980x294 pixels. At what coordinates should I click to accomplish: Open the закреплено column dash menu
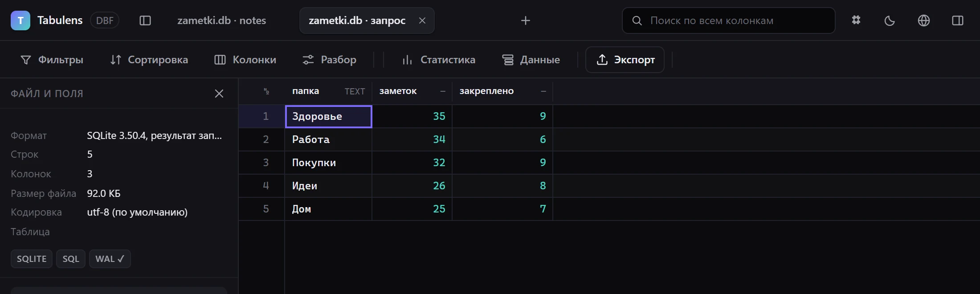point(543,91)
